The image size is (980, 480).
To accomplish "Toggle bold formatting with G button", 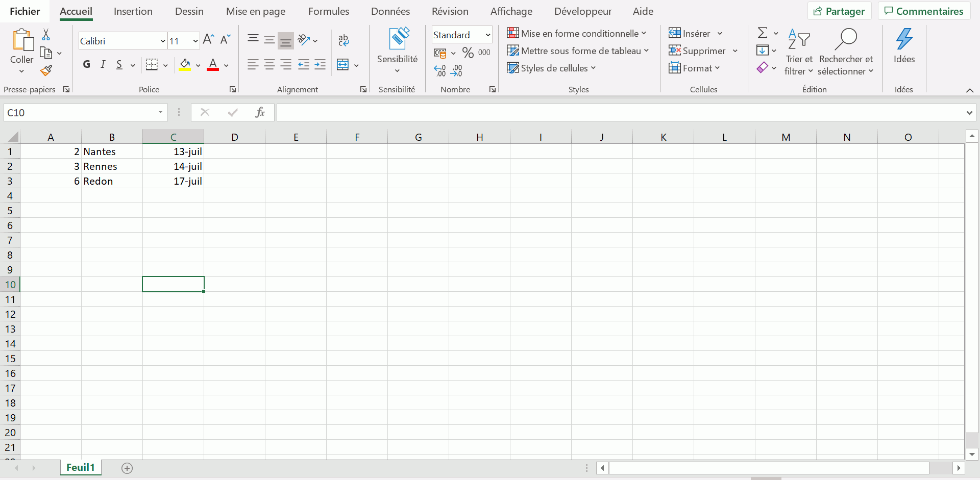I will point(87,64).
